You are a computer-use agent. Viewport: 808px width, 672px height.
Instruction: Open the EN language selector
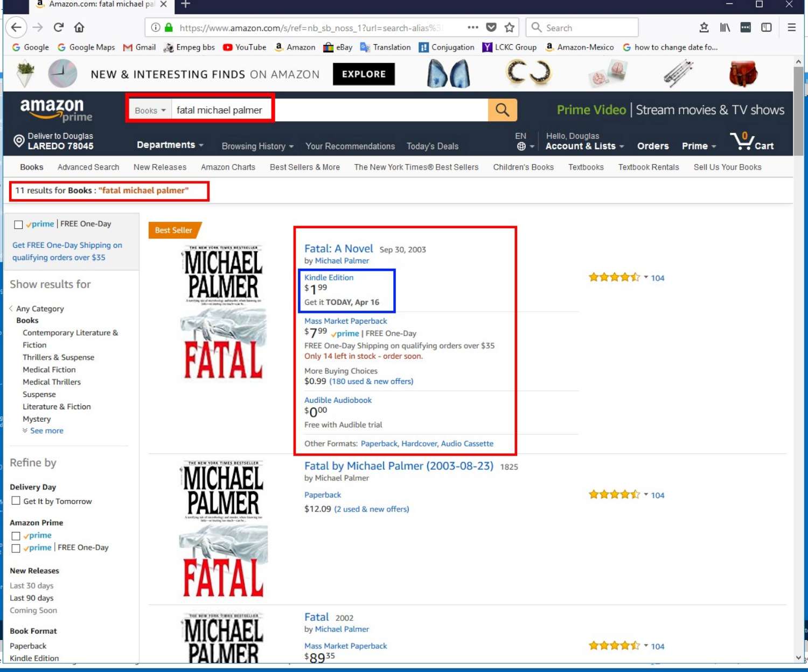coord(524,141)
